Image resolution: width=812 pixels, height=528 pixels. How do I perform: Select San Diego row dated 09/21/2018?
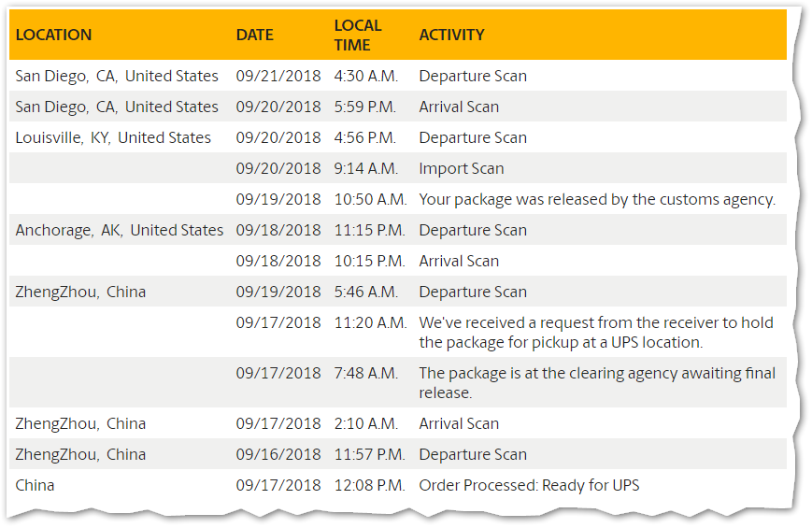point(398,76)
